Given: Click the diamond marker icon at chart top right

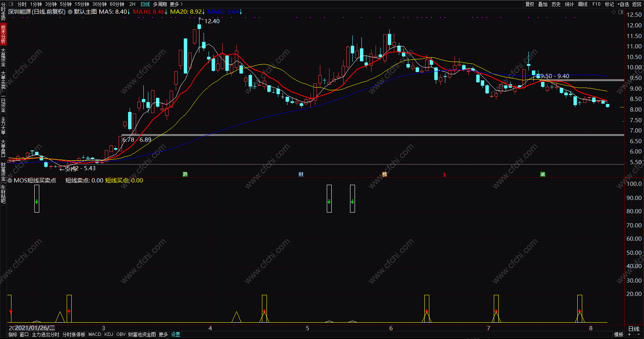Looking at the screenshot, I should point(614,12).
